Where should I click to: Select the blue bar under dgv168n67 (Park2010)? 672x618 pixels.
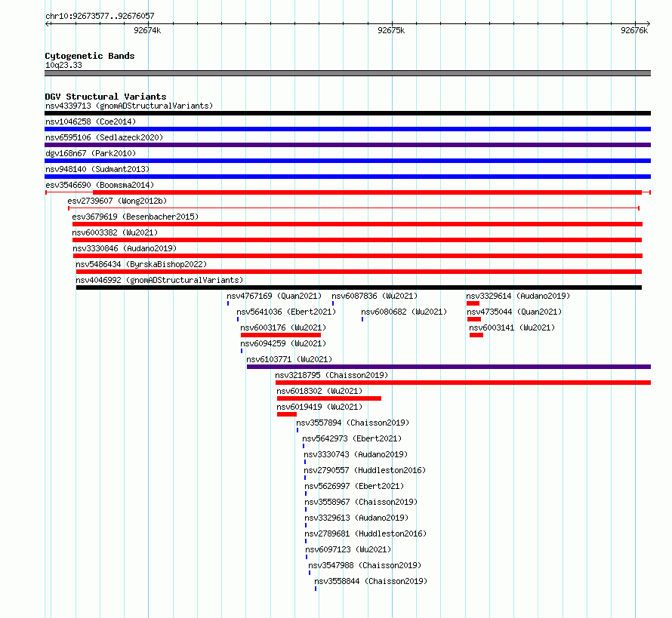pyautogui.click(x=347, y=161)
